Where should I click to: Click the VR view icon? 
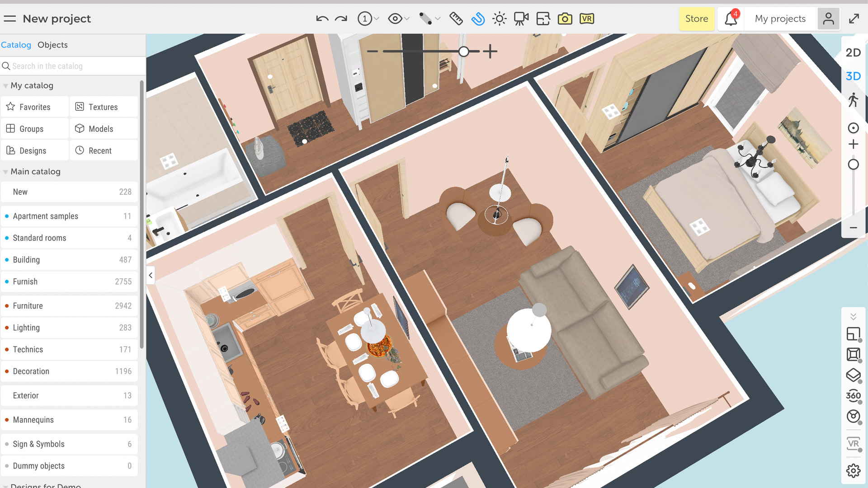(x=587, y=19)
